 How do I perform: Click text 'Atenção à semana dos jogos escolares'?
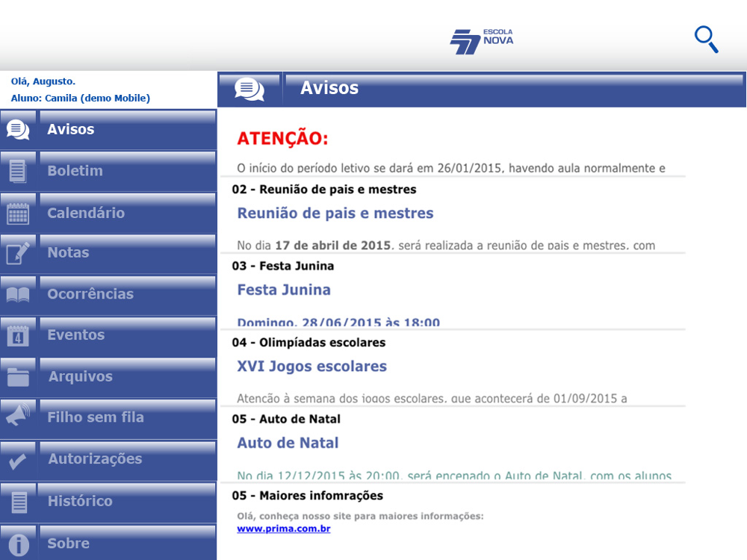coord(341,399)
